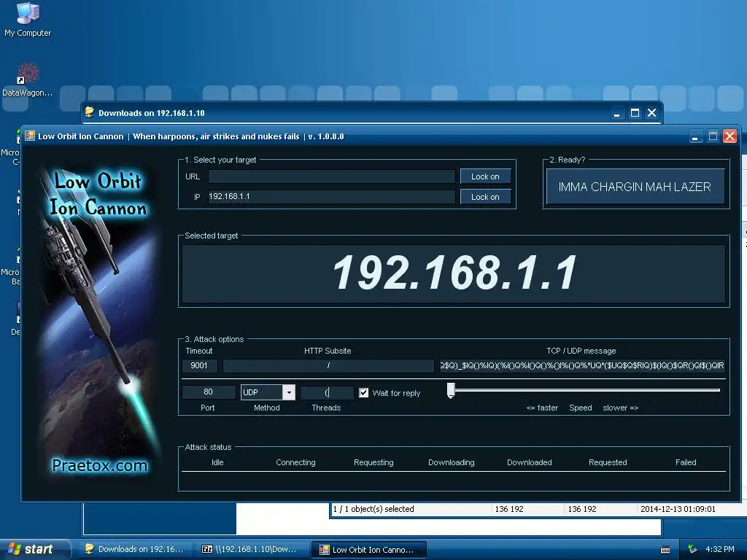Click the network connection tray icon
The image size is (747, 560).
click(692, 549)
